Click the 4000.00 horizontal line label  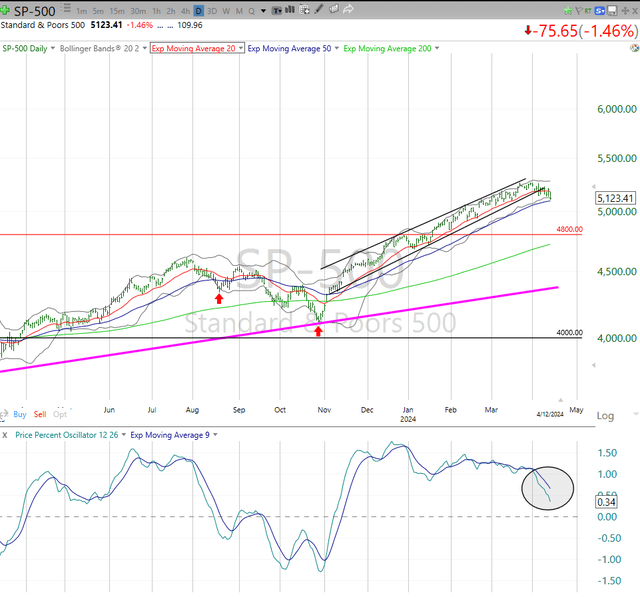tap(569, 333)
